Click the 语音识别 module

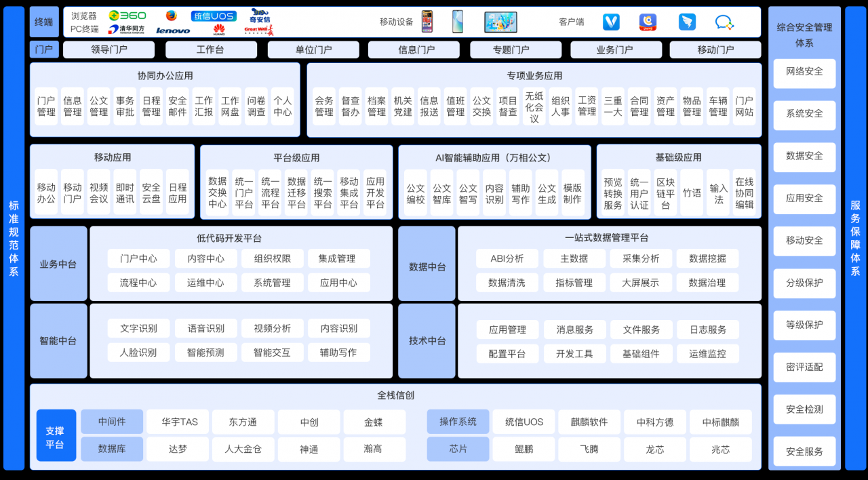click(x=205, y=328)
